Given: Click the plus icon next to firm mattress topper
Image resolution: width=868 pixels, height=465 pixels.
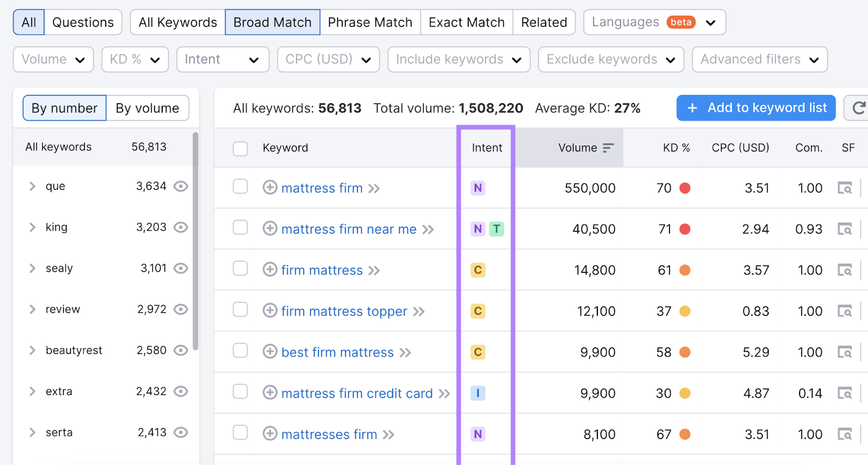Looking at the screenshot, I should (270, 310).
